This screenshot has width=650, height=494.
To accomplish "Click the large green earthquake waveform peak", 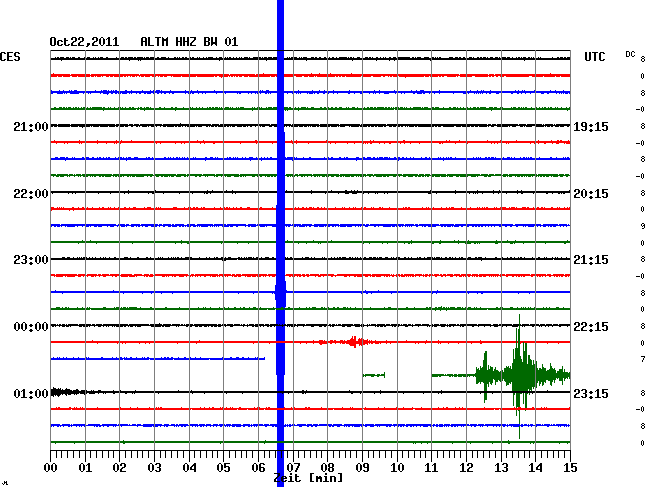I will click(519, 375).
